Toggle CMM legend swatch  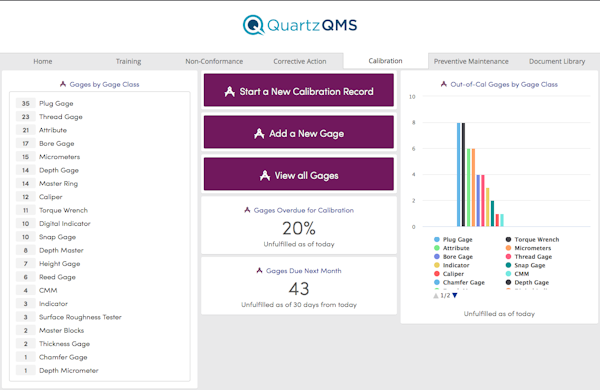click(x=508, y=274)
